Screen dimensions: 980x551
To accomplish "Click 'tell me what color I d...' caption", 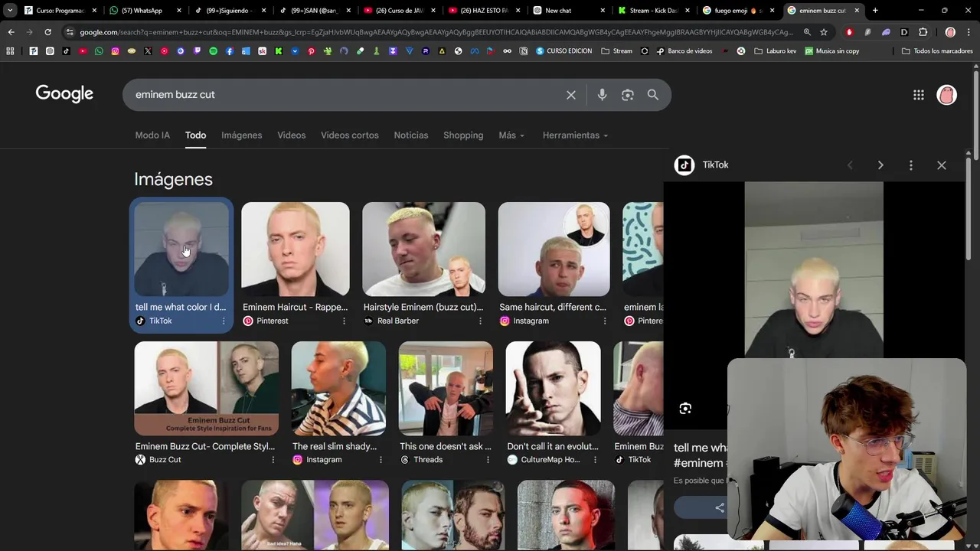I will [x=181, y=307].
